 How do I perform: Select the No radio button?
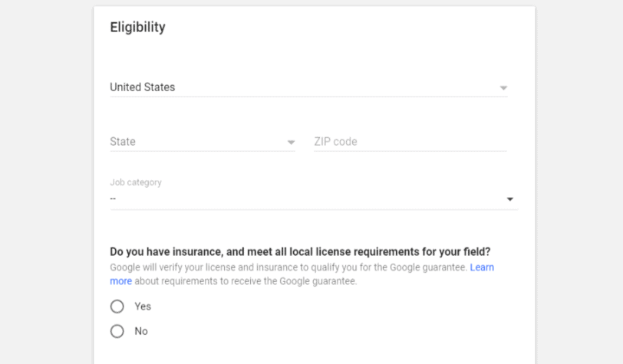117,331
